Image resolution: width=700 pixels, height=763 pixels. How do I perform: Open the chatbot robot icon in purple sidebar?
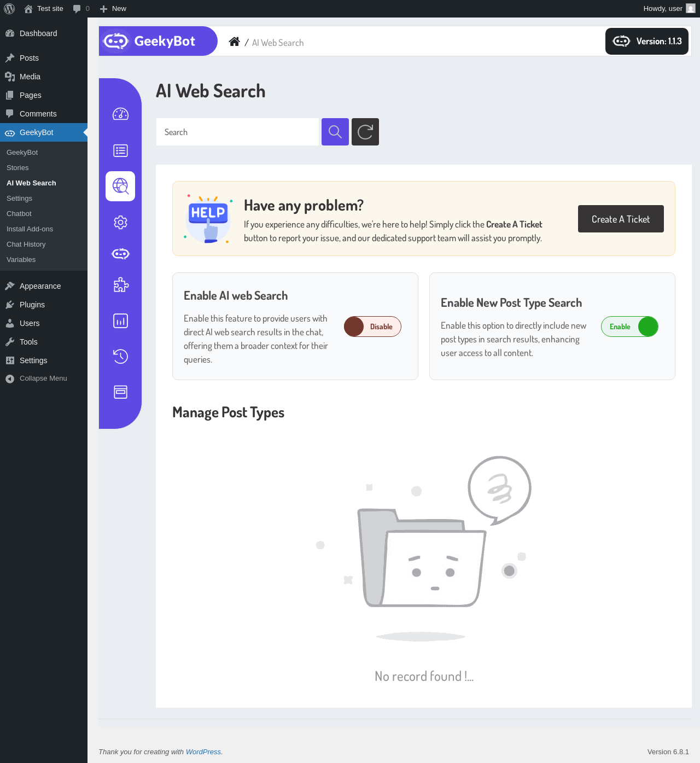coord(120,254)
